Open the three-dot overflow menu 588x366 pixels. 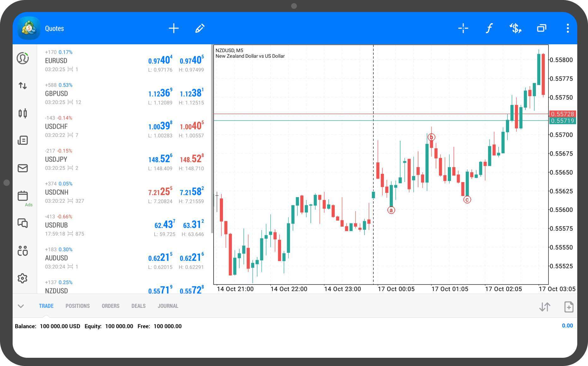567,28
